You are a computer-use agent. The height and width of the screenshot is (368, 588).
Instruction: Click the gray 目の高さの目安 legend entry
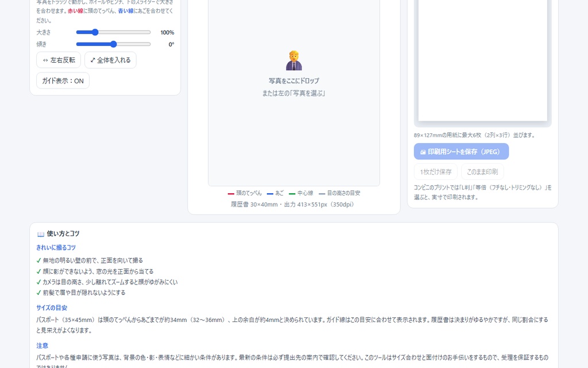[339, 193]
